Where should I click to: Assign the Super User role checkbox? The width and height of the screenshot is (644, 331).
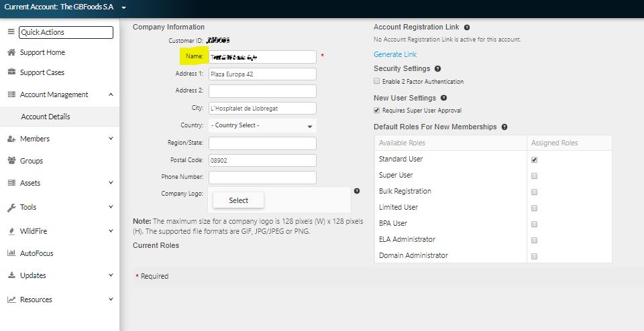[535, 176]
